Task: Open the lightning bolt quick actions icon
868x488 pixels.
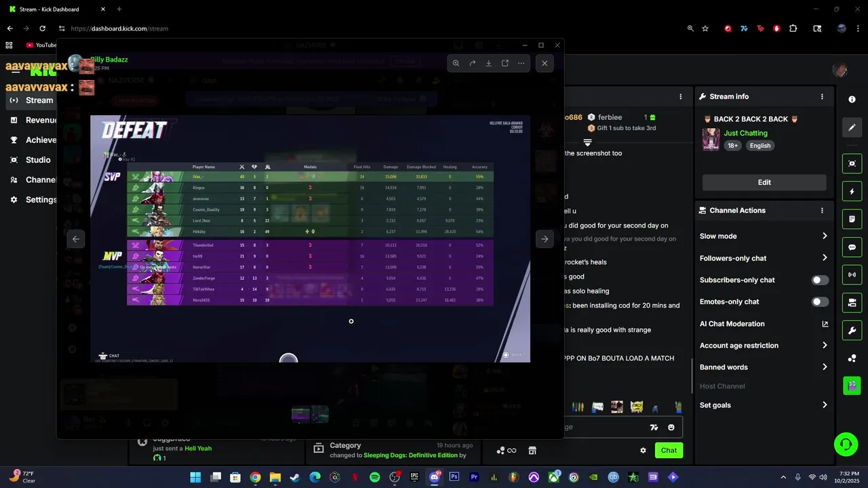Action: 852,192
